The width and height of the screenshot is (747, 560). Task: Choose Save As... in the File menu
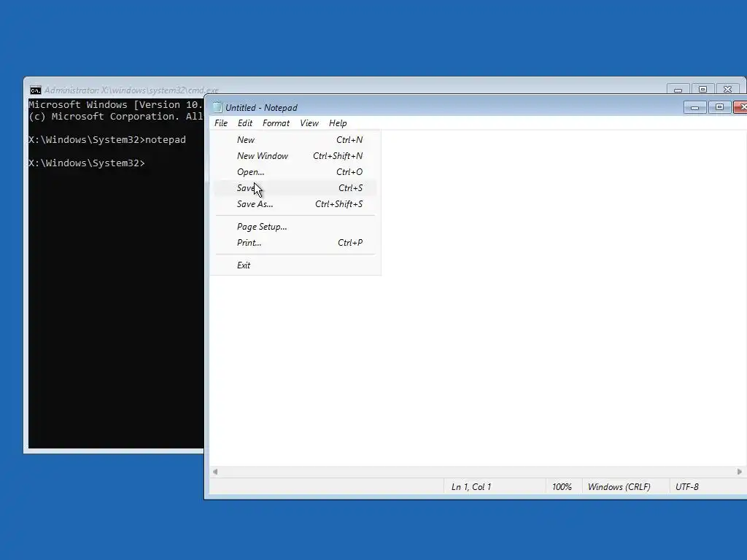coord(295,204)
